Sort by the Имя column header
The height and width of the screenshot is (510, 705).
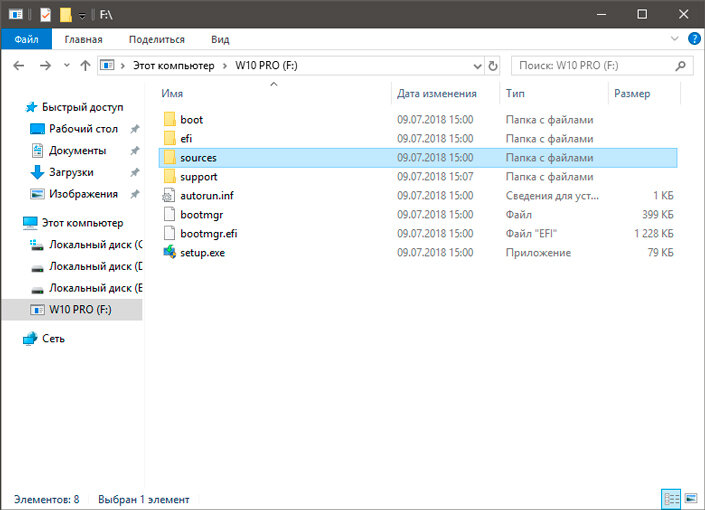click(x=172, y=94)
